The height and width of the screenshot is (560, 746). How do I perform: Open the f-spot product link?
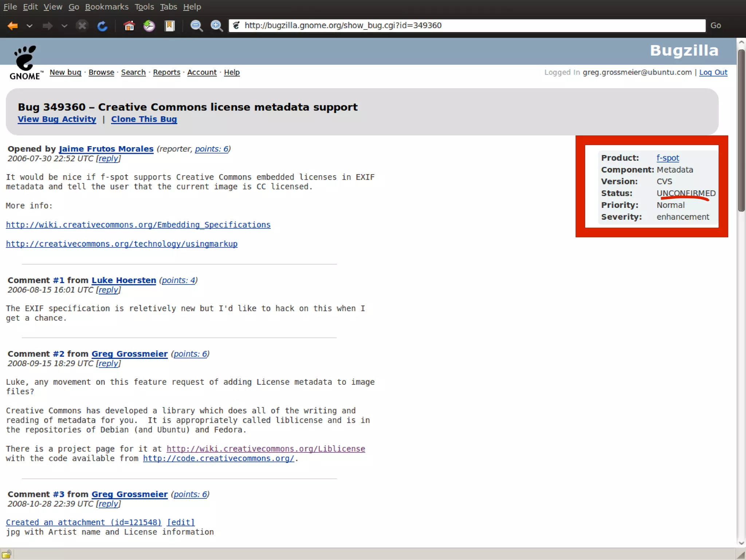[x=667, y=158]
